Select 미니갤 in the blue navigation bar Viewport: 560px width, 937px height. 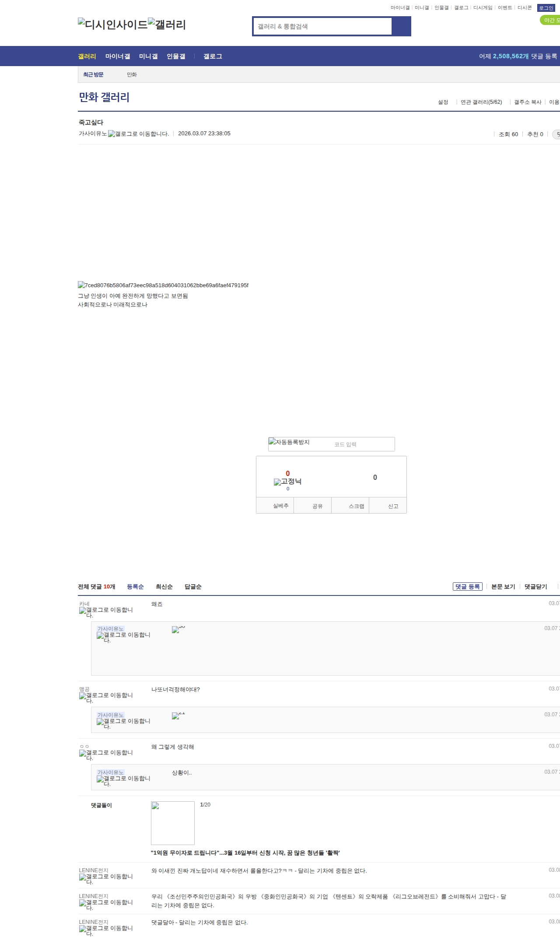coord(148,56)
